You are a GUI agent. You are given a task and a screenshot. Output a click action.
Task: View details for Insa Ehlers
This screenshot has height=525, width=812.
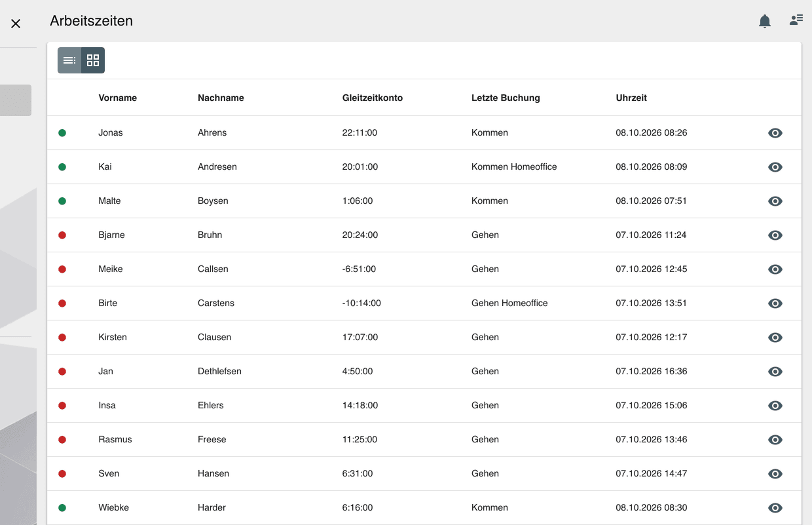(x=775, y=406)
